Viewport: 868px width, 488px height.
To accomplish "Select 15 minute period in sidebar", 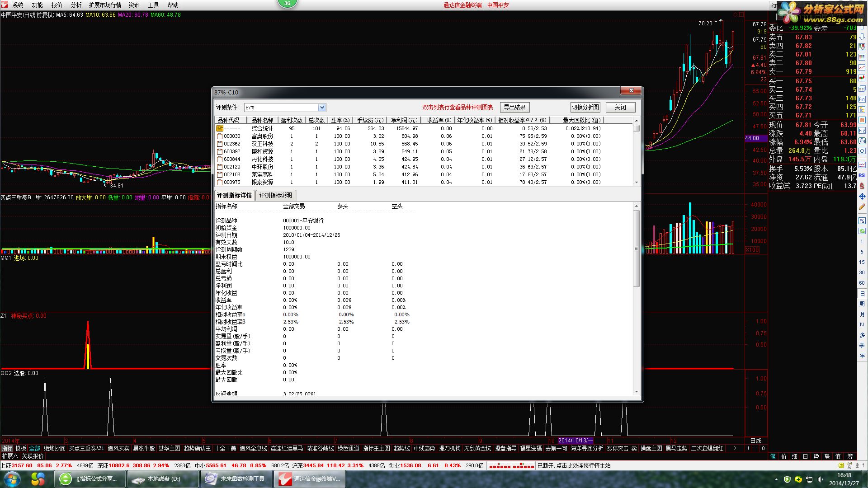I will click(862, 262).
